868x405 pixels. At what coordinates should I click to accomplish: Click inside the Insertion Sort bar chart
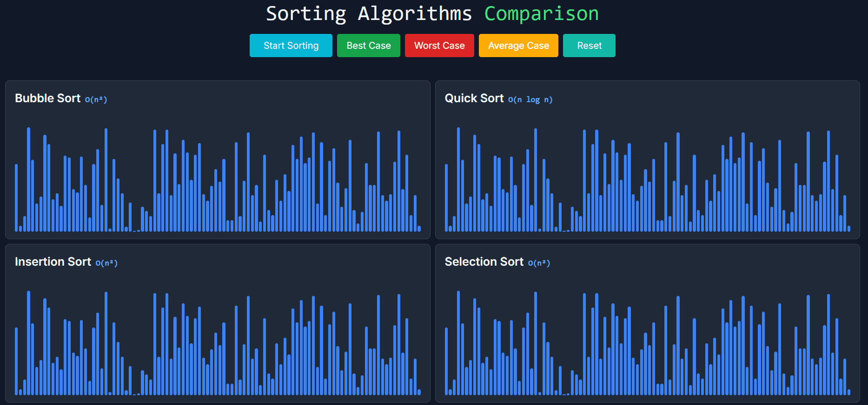218,348
